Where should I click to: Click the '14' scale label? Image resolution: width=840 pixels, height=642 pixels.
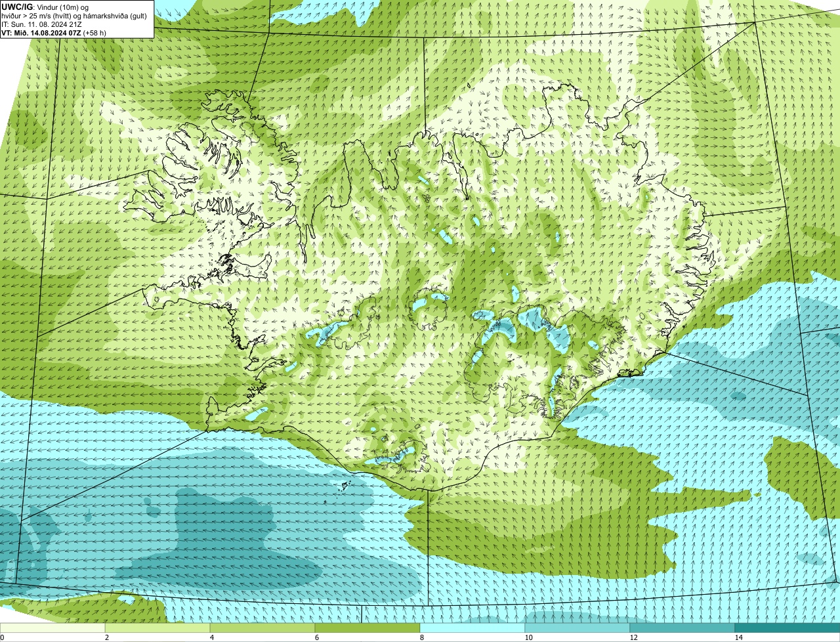pyautogui.click(x=738, y=637)
